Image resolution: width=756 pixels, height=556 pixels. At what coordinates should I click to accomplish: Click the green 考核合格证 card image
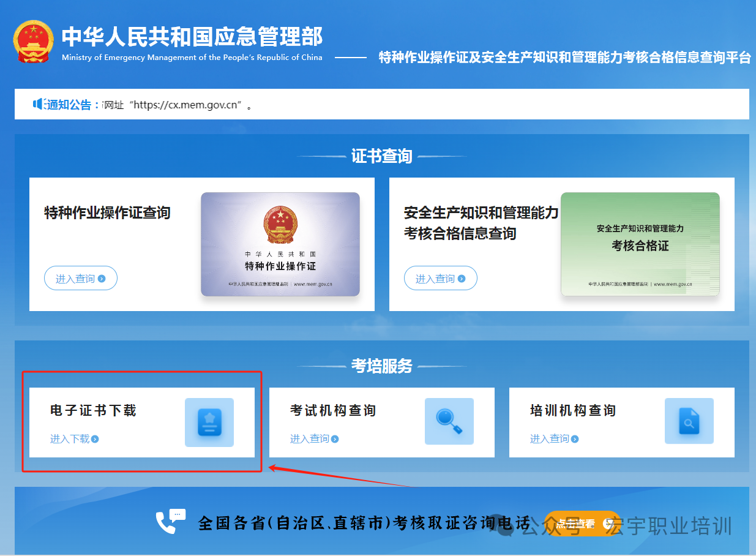pyautogui.click(x=640, y=244)
